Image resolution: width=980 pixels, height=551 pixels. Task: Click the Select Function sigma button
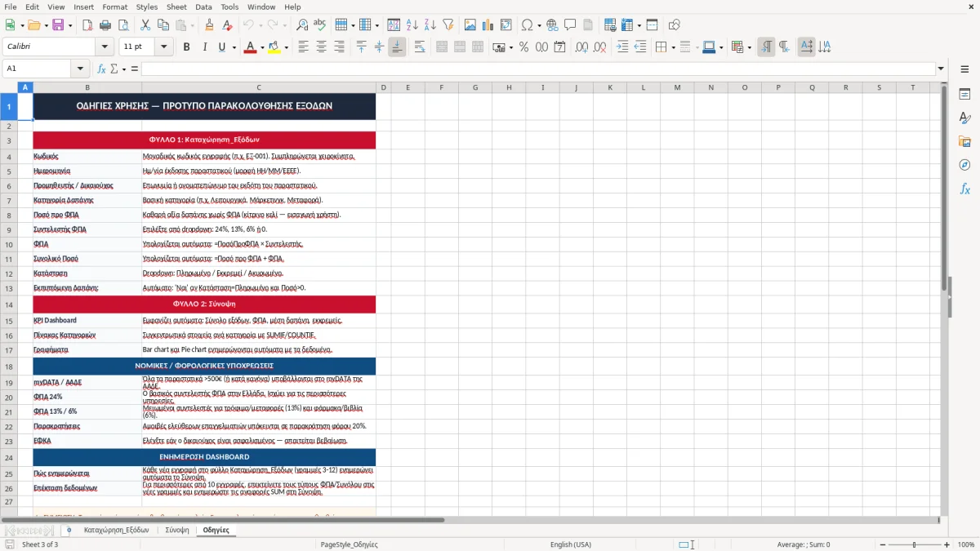[114, 69]
